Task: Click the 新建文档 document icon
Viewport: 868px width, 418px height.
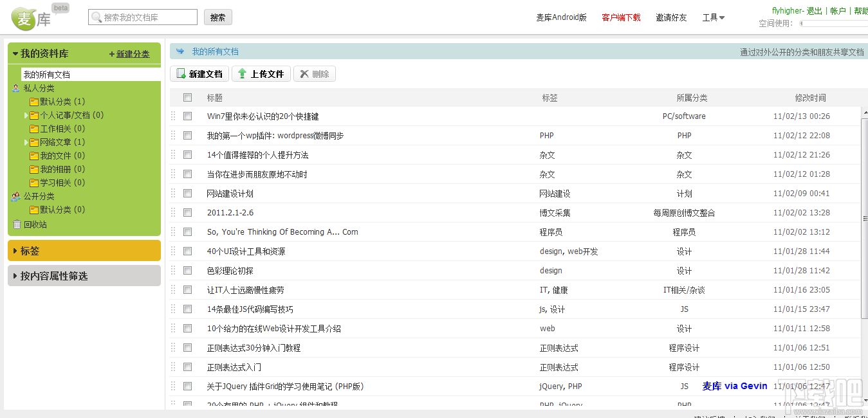Action: 181,74
